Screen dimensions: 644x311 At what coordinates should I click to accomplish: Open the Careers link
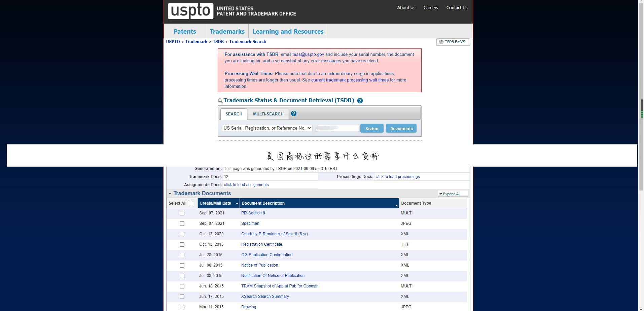point(431,8)
